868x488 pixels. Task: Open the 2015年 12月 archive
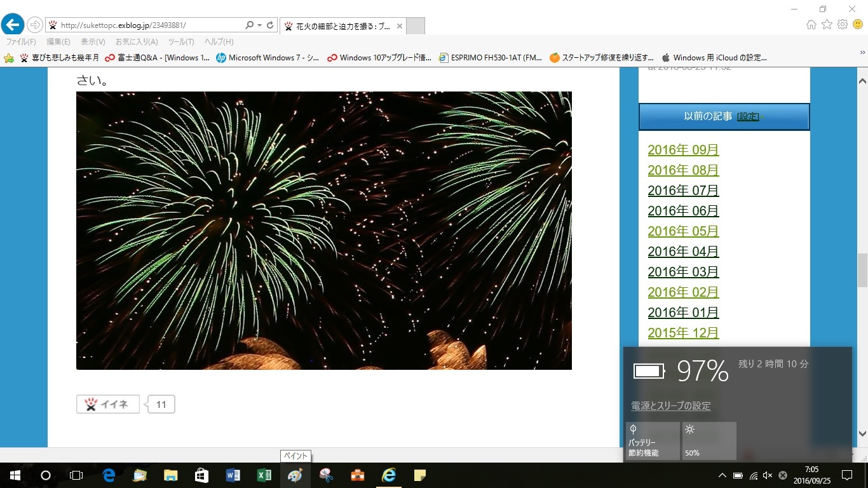point(683,333)
